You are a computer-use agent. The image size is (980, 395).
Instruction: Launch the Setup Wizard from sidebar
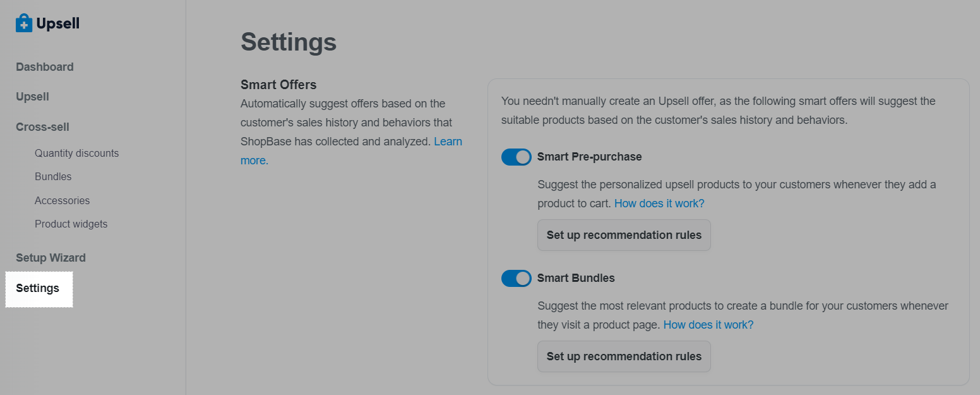[x=51, y=258]
